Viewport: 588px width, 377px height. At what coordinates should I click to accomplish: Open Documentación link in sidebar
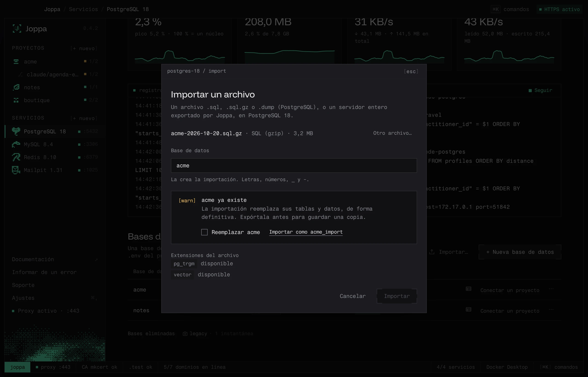tap(33, 259)
